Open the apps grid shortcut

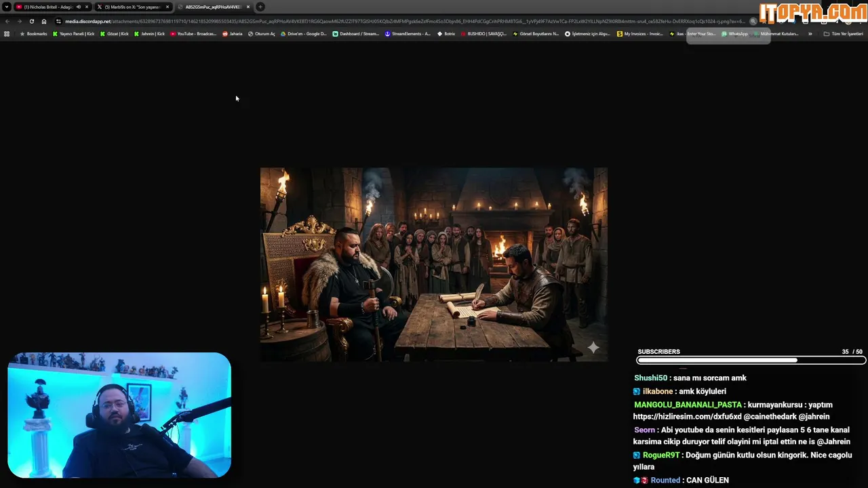click(7, 33)
